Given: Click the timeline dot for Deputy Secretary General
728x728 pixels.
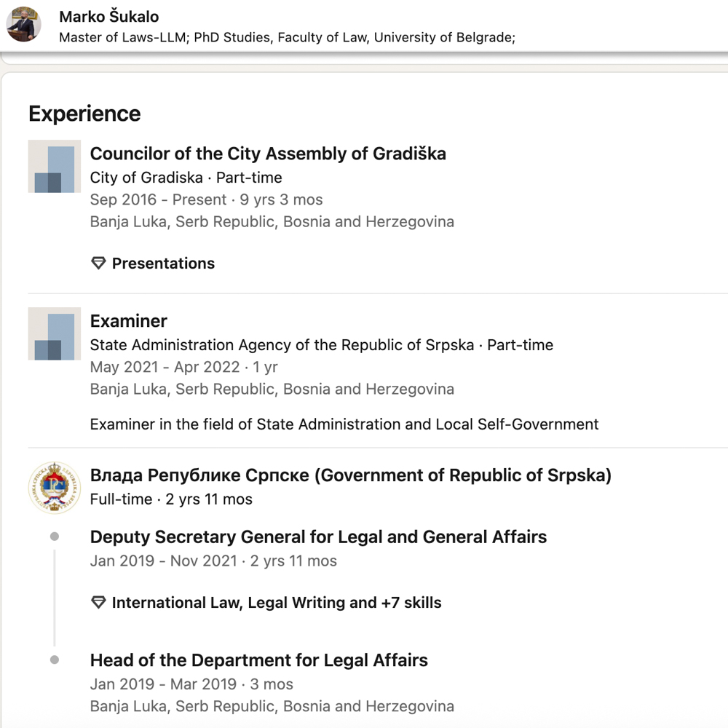Looking at the screenshot, I should coord(55,537).
